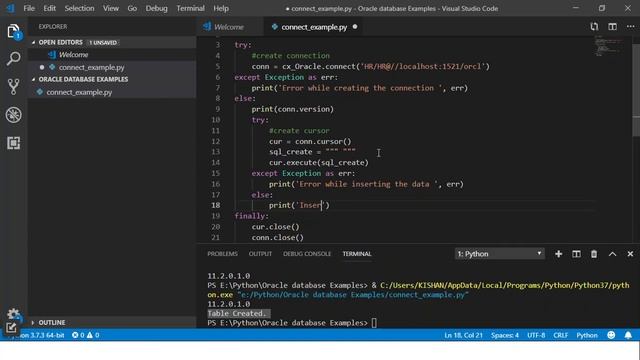Switch to the Problems panel tab

pyautogui.click(x=222, y=254)
